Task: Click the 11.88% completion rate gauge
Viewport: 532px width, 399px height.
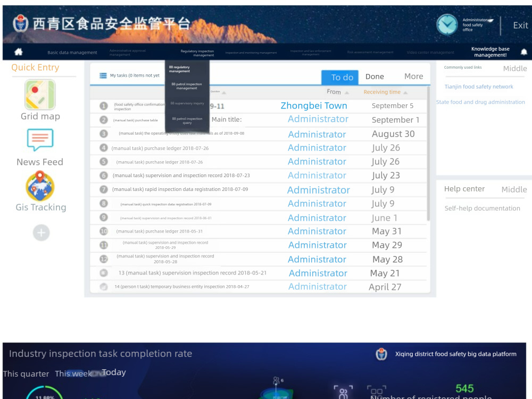Action: (45, 394)
